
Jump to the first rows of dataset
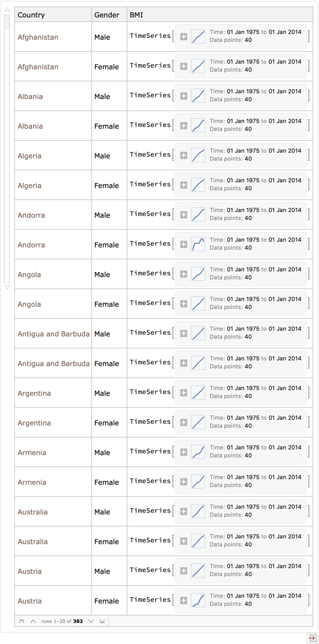(x=21, y=621)
